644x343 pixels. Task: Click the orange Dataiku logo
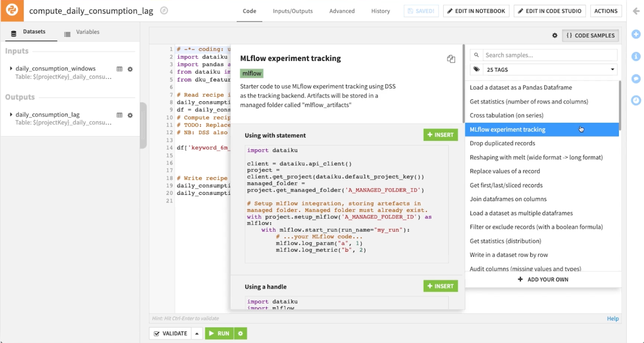pyautogui.click(x=11, y=10)
